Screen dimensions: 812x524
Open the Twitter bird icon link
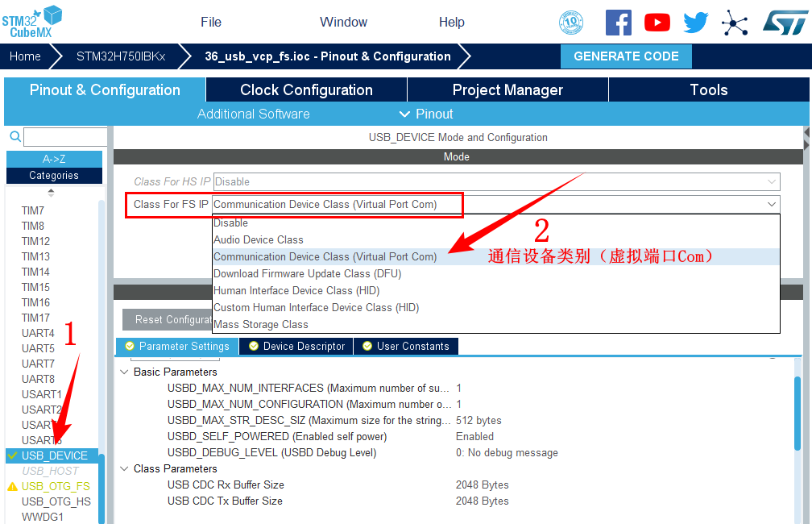[695, 23]
